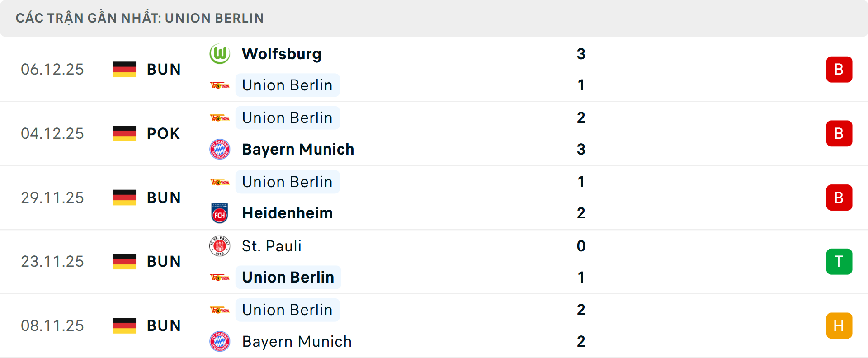Click the Bayern Munich team name
The image size is (868, 358).
click(x=298, y=149)
